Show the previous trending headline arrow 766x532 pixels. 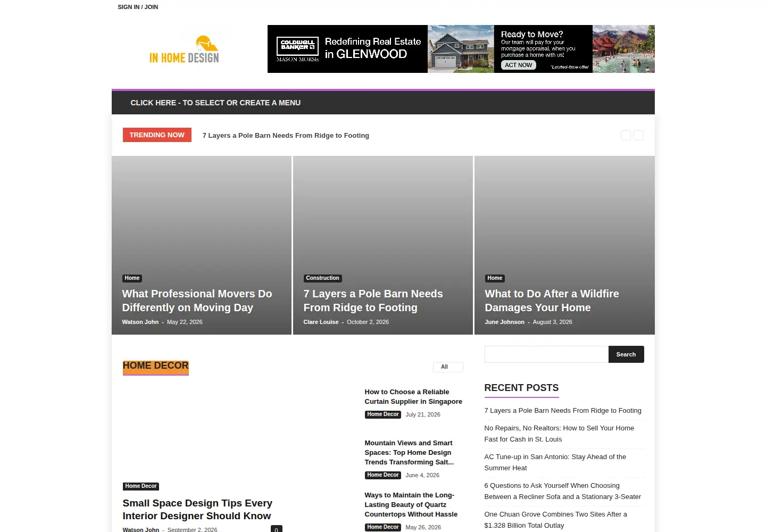click(x=626, y=136)
